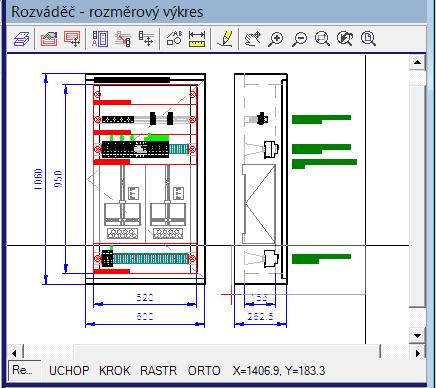
Task: Click the red cabinet insert icon
Action: 49,39
